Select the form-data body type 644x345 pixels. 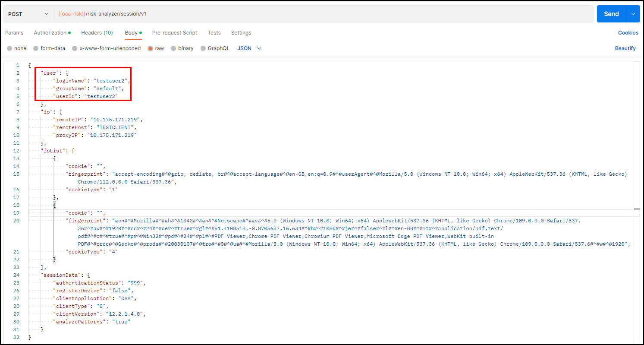click(49, 48)
